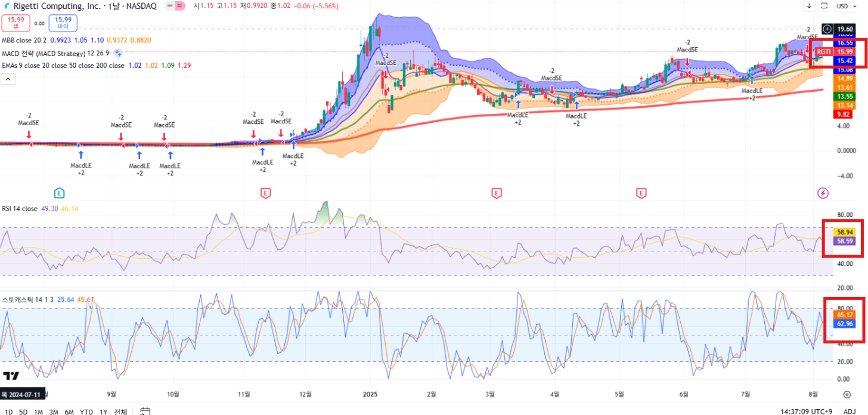The width and height of the screenshot is (868, 415).
Task: Click the plus icon beside 19.60 price
Action: 827,29
